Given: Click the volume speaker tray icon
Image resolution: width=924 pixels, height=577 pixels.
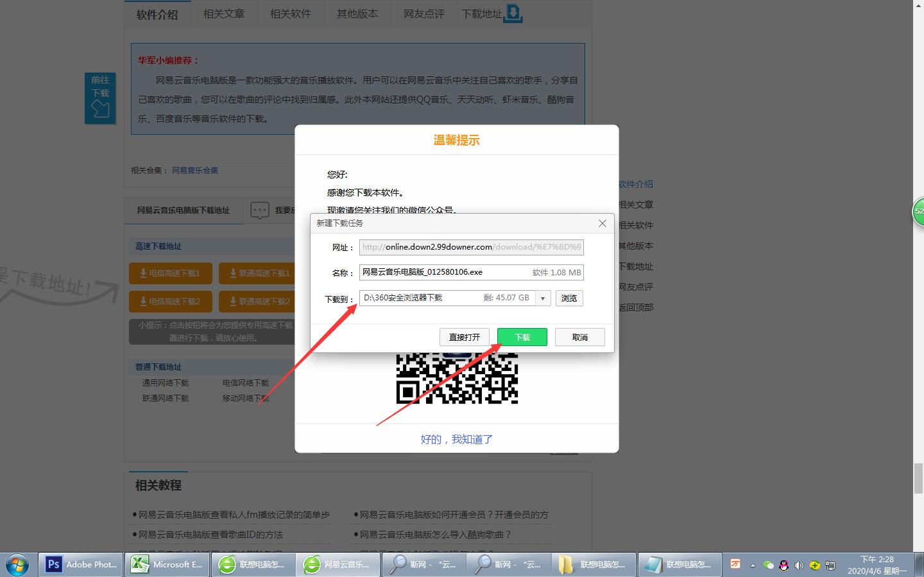Looking at the screenshot, I should click(x=799, y=565).
